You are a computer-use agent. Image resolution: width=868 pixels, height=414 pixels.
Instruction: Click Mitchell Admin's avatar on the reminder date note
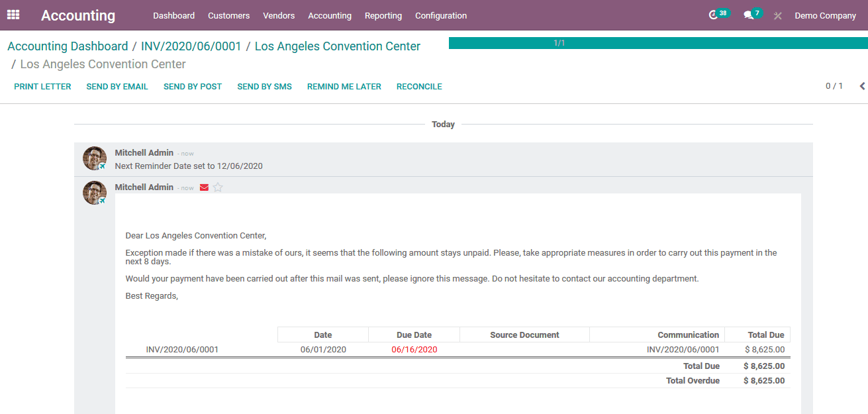95,158
